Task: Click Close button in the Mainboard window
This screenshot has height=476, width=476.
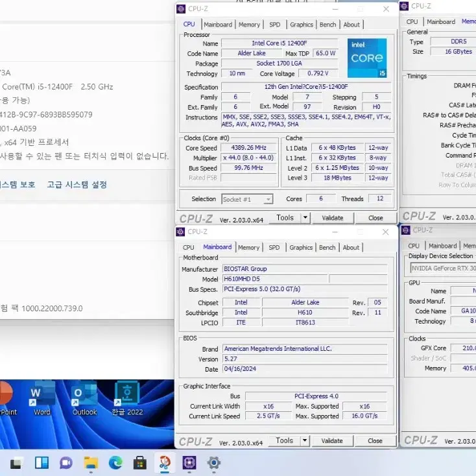Action: coord(375,441)
